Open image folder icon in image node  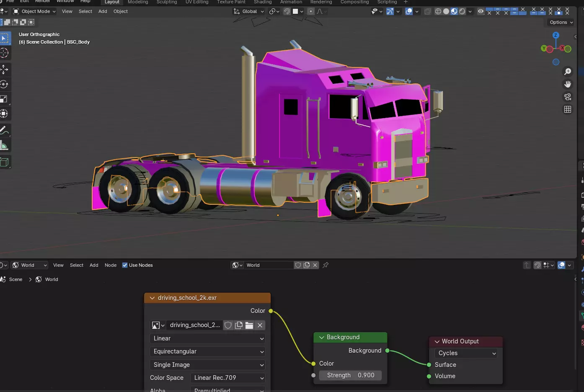(249, 325)
